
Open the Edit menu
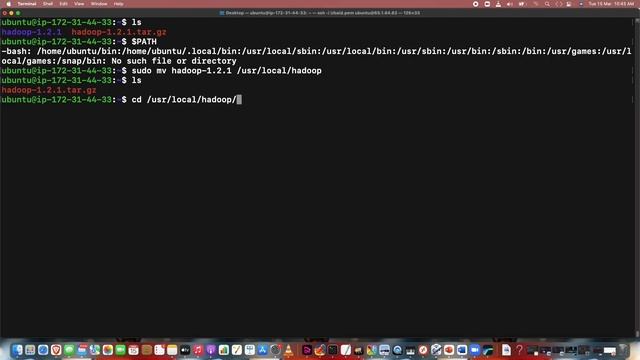click(63, 4)
